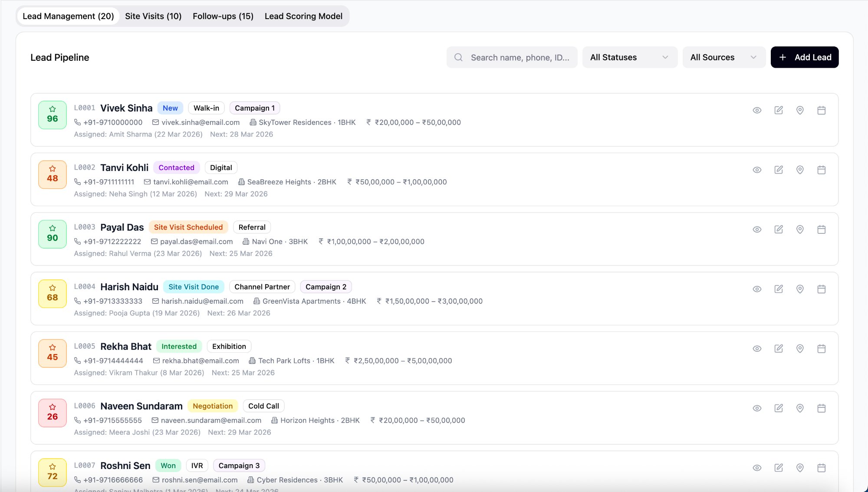View details of lead Tanvi Kohli

pyautogui.click(x=757, y=170)
